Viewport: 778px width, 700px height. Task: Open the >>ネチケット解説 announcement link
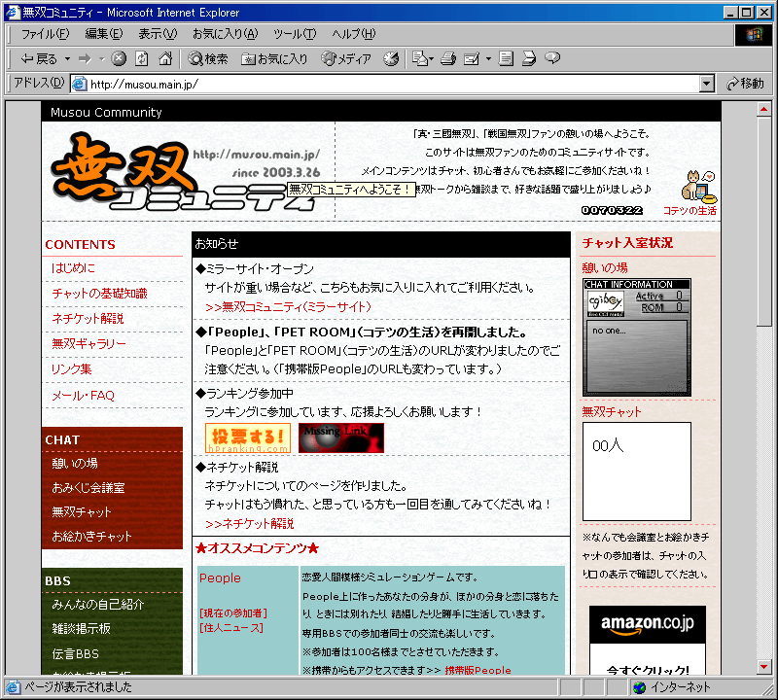[249, 524]
